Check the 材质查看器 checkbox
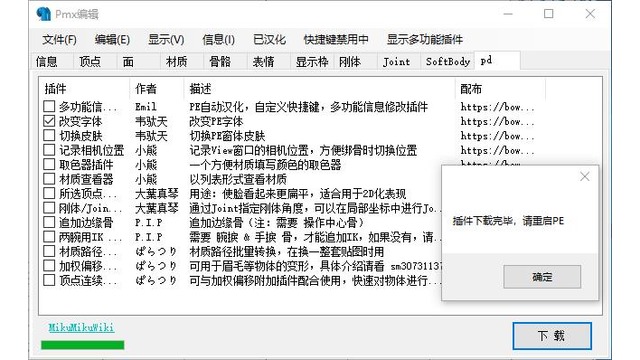Viewport: 640px width, 360px height. 49,179
